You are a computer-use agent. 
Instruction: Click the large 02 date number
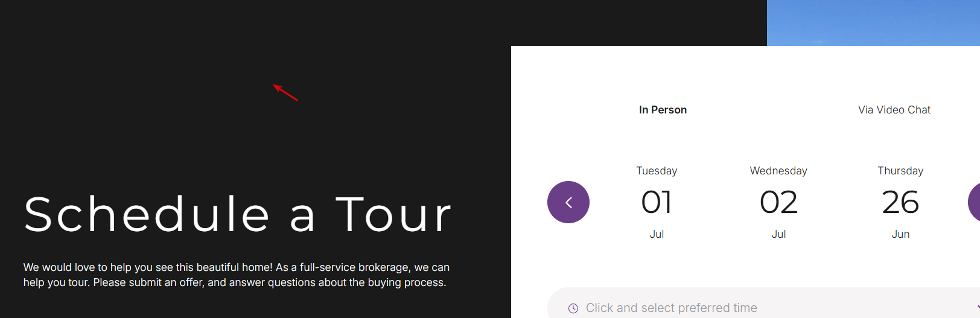point(778,202)
